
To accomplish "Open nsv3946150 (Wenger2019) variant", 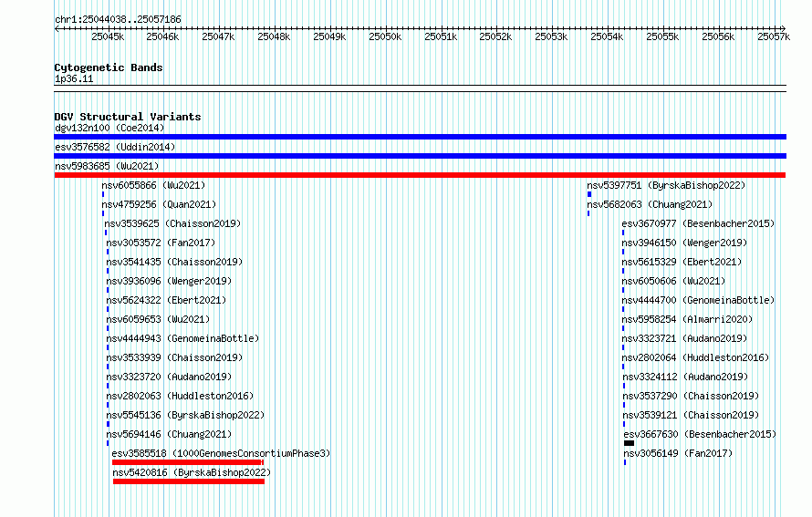I will coord(684,243).
